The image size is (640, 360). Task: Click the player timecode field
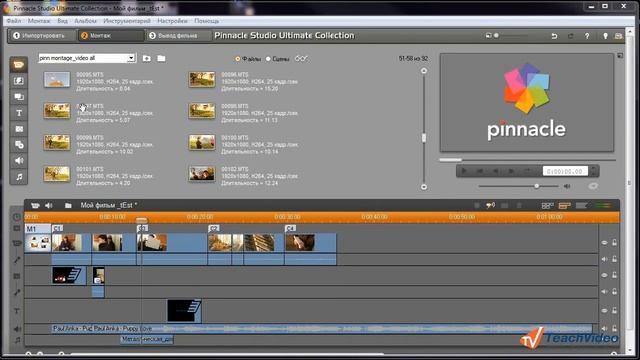click(x=565, y=171)
